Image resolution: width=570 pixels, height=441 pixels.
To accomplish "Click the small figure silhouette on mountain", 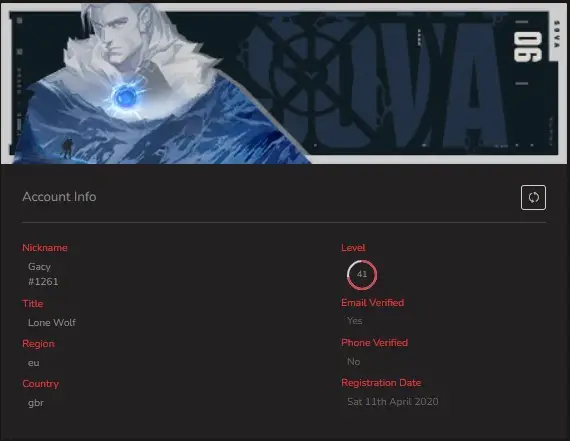I will click(67, 148).
